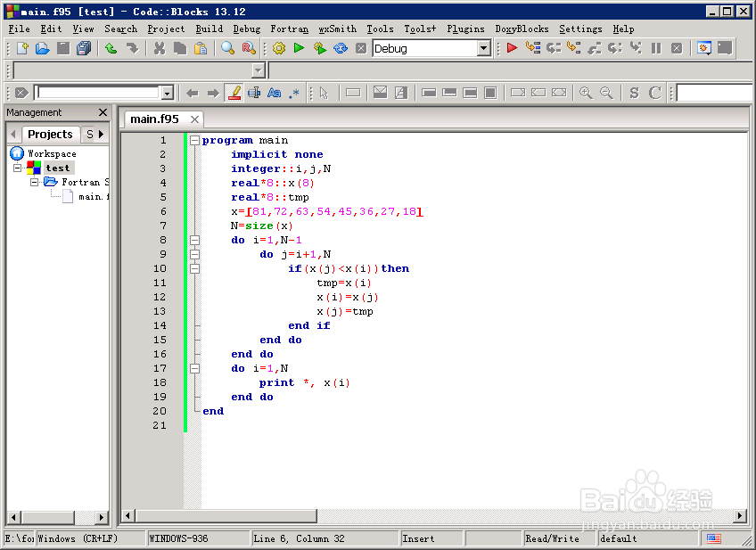Toggle regular expression search option
The image size is (756, 550).
pos(294,93)
